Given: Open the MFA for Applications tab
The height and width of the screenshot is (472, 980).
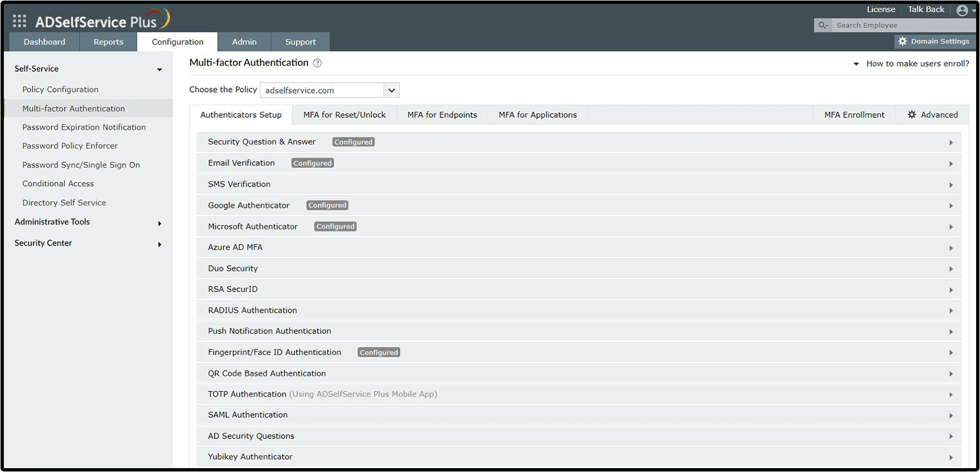Looking at the screenshot, I should click(x=538, y=115).
